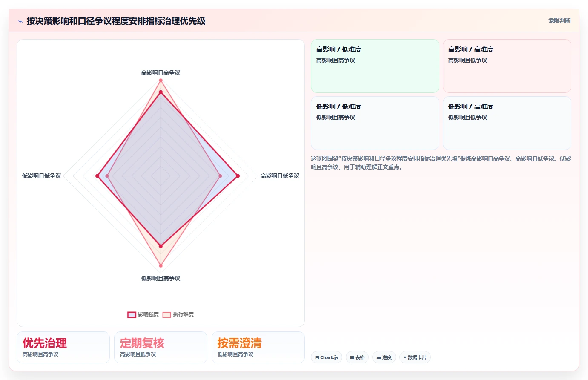This screenshot has height=380, width=588.
Task: Click the top radar axis label 高影响且高争议
Action: pyautogui.click(x=161, y=73)
